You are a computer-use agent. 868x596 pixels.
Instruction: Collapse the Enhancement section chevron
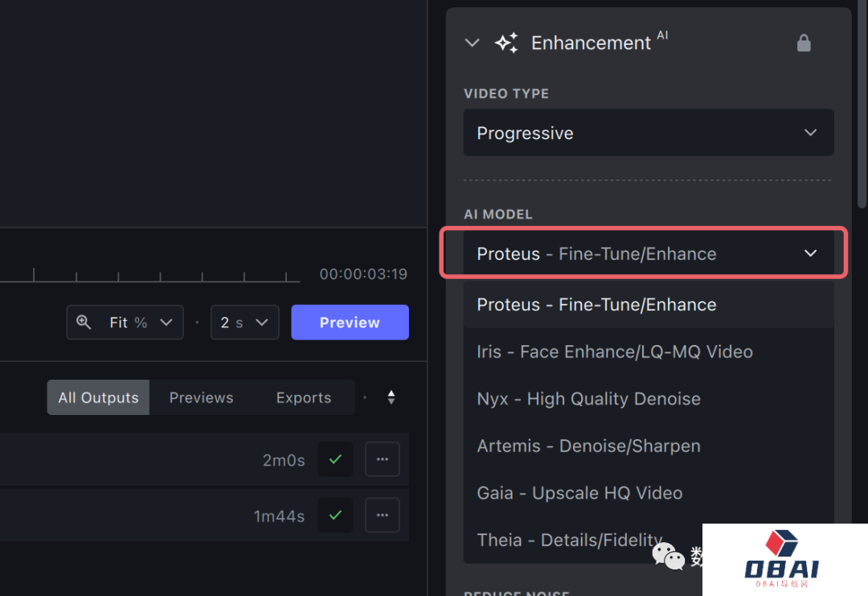coord(473,43)
